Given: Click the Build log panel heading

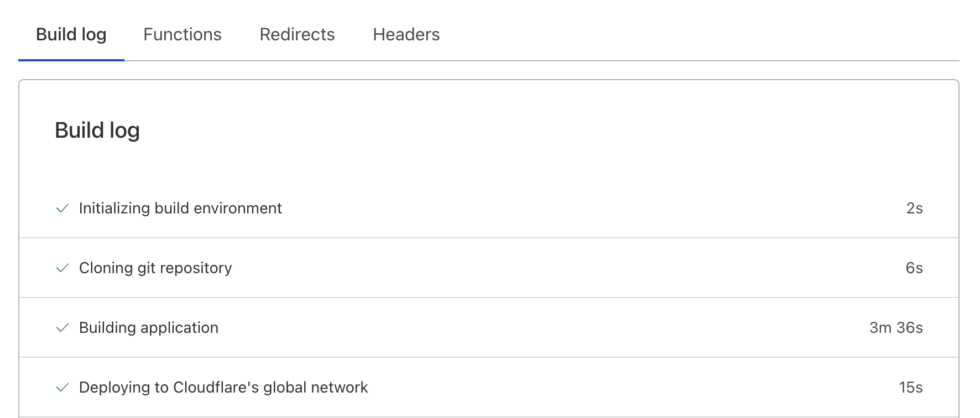Looking at the screenshot, I should tap(97, 130).
